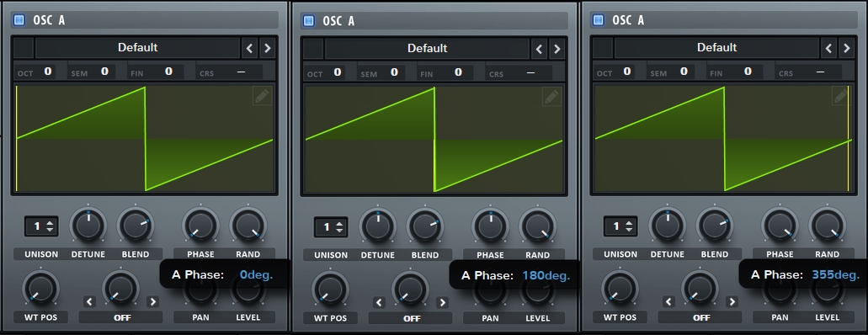The image size is (868, 335).
Task: Click previous warp mode arrow in 180deg panel
Action: tap(379, 302)
